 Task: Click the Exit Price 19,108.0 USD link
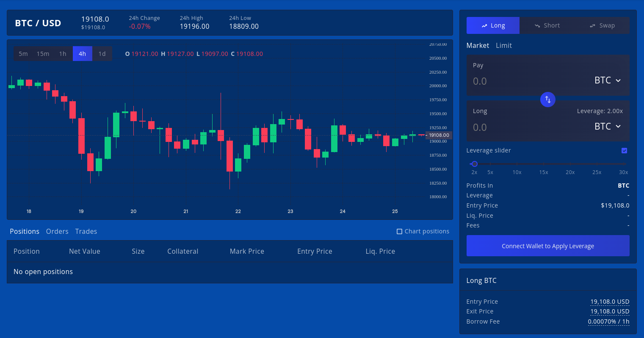(x=610, y=311)
